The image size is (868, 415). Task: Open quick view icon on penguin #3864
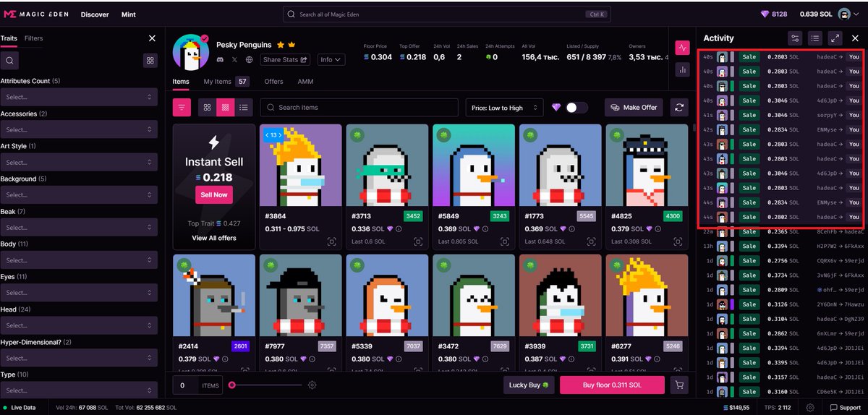[x=332, y=241]
